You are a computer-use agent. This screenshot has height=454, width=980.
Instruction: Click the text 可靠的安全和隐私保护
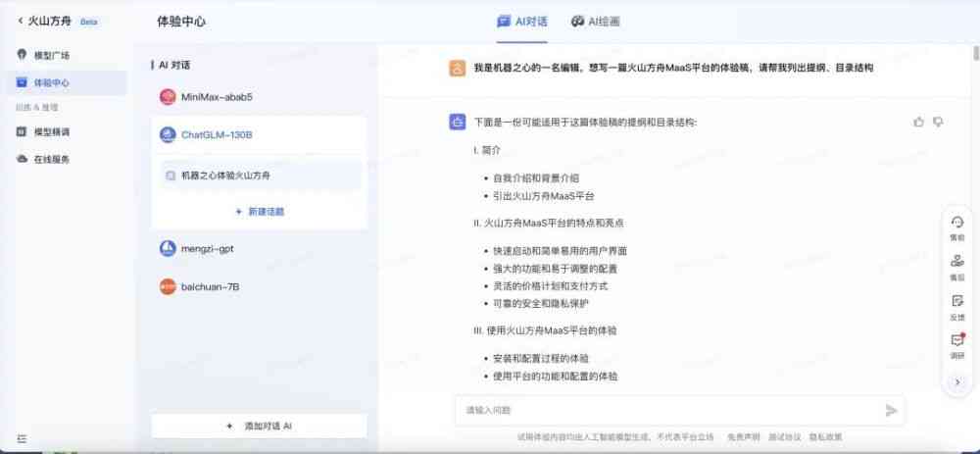(x=541, y=303)
